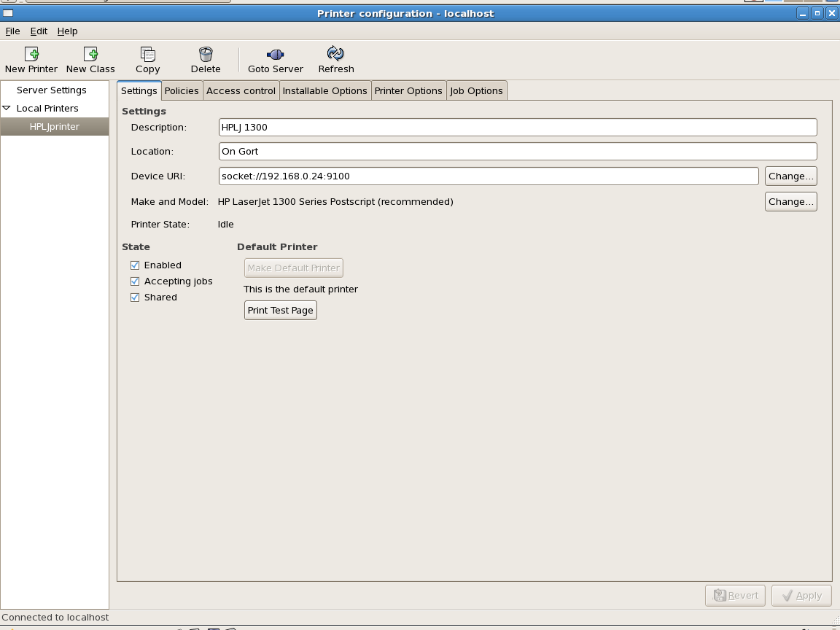
Task: Open Goto Server from the toolbar
Action: click(275, 55)
